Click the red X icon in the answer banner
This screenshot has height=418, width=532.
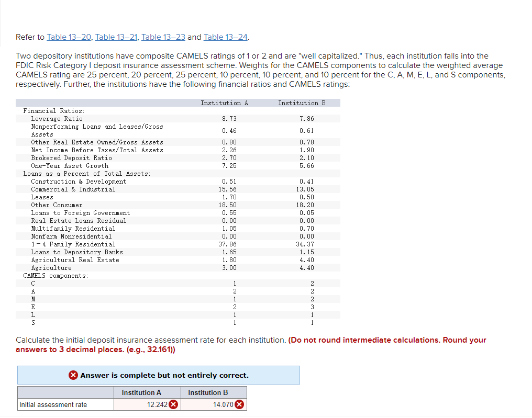73,375
